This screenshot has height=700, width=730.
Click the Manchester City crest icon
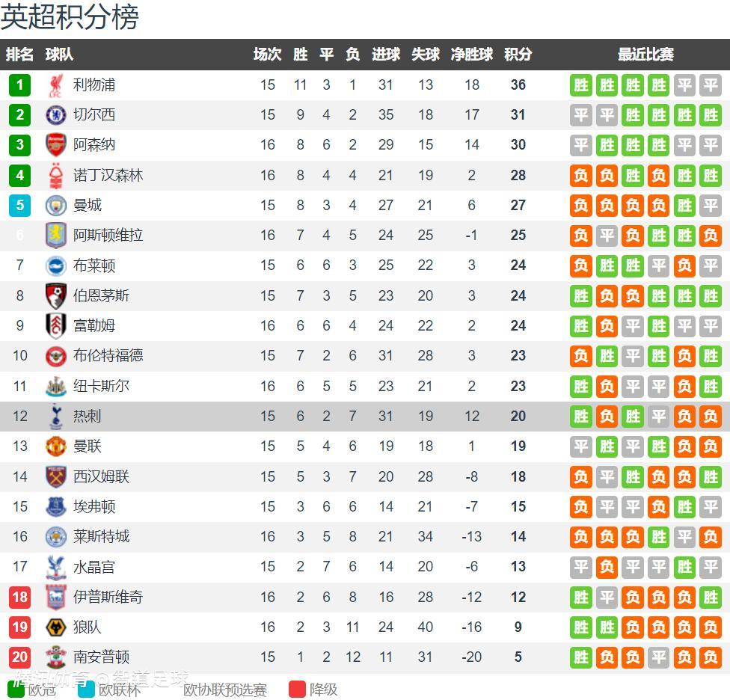pyautogui.click(x=55, y=205)
